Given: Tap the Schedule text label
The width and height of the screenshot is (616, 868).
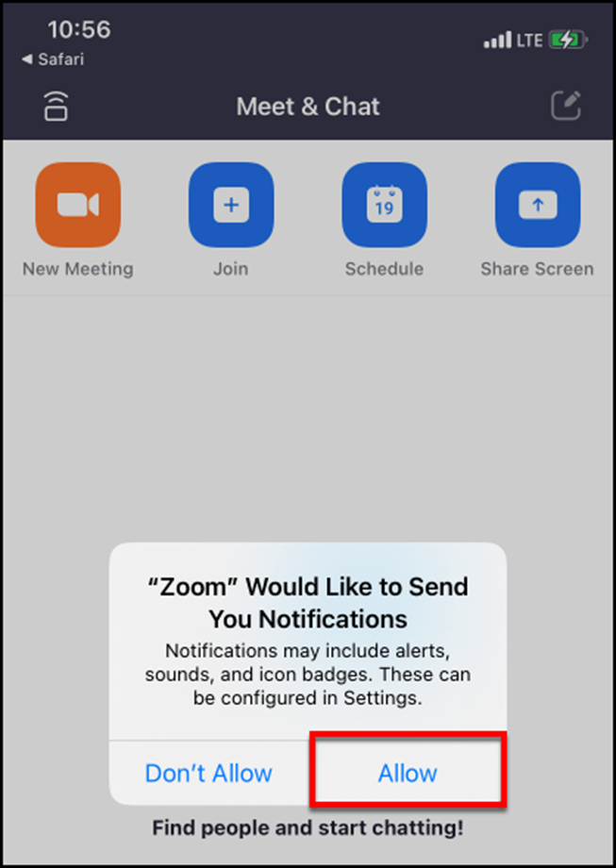Looking at the screenshot, I should tap(385, 269).
